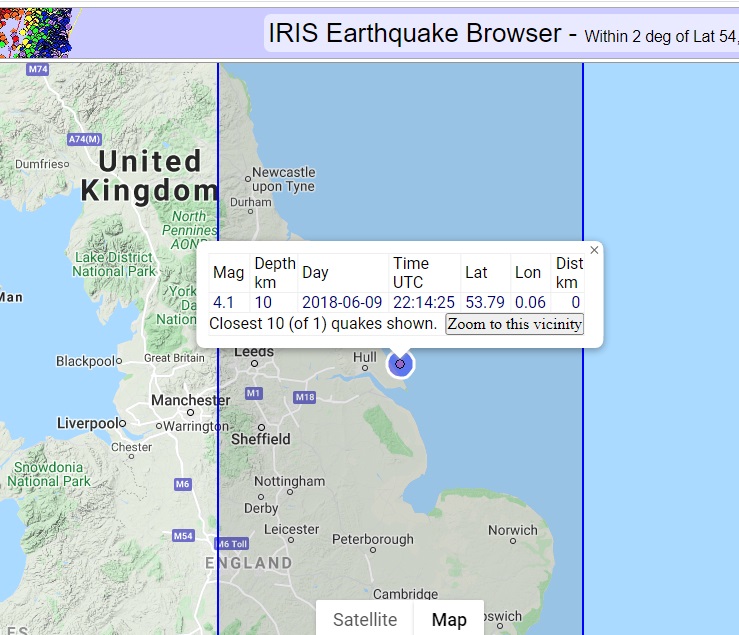This screenshot has width=739, height=635.
Task: Click the Durham city label
Action: click(251, 202)
